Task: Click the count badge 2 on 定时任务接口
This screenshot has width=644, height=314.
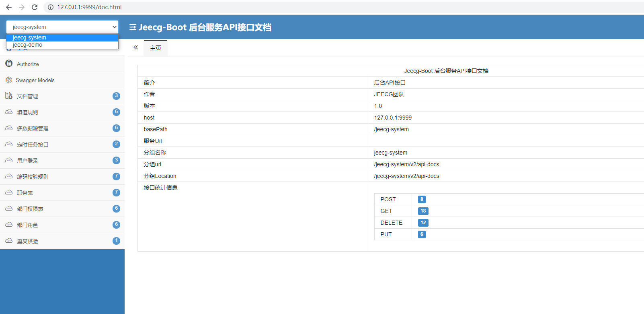Action: click(x=117, y=144)
